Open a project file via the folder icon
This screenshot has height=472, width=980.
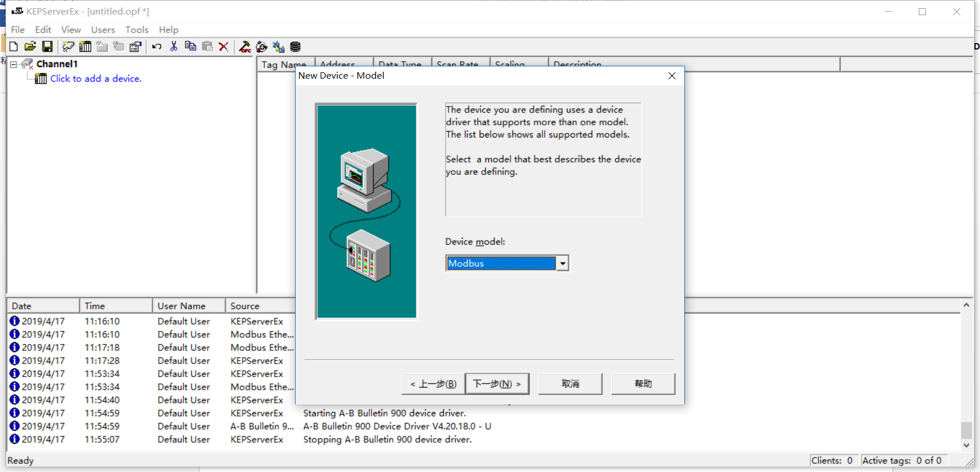(x=30, y=47)
